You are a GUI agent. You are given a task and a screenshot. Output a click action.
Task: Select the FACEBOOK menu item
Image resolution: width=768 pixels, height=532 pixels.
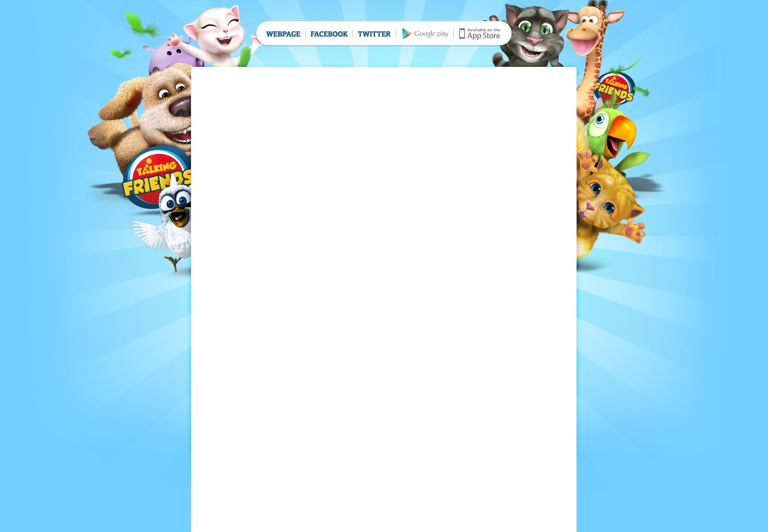(x=329, y=33)
